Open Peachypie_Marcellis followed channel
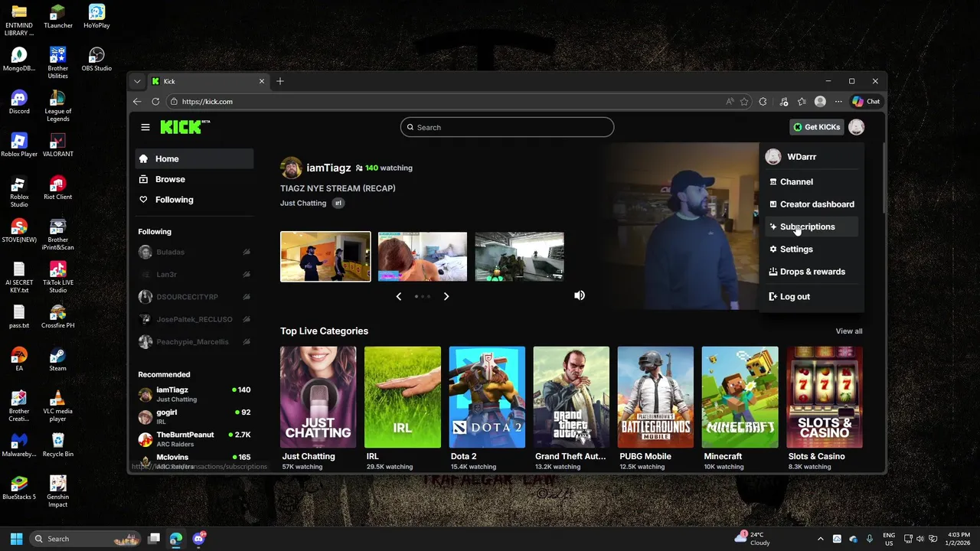This screenshot has width=980, height=551. click(x=194, y=341)
